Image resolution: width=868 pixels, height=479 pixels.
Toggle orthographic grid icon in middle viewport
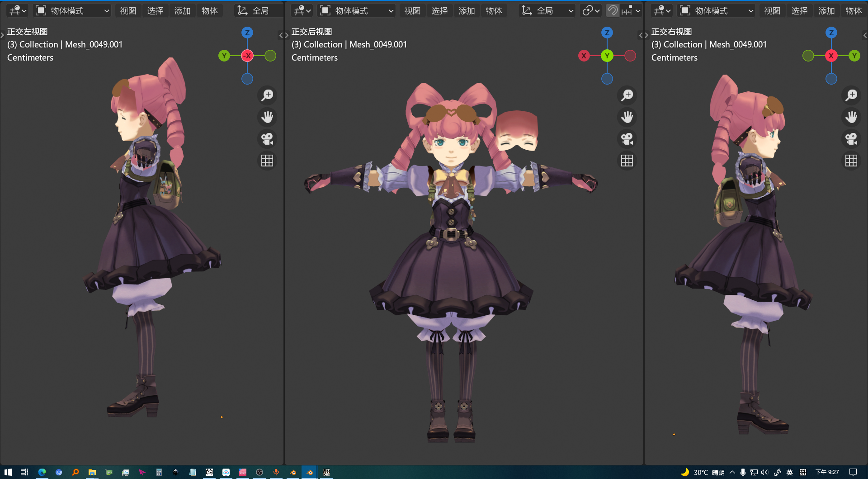click(627, 160)
